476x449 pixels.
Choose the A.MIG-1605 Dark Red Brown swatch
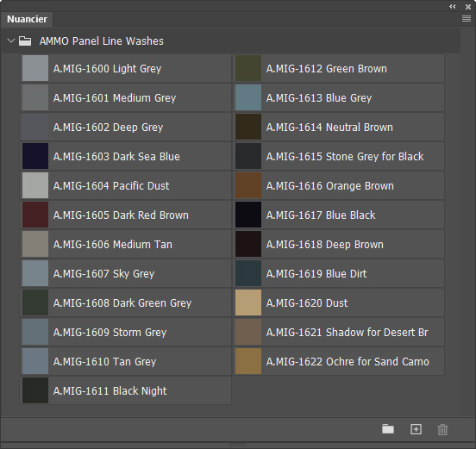35,215
